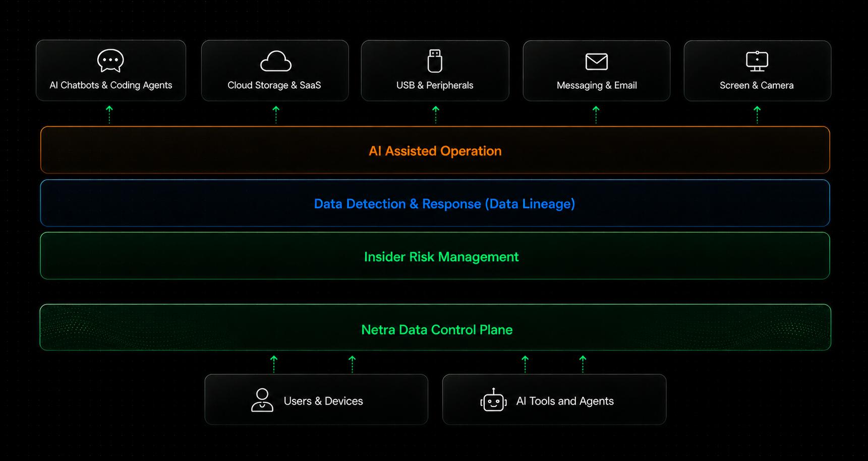
Task: Select the Users & Devices label
Action: 323,401
